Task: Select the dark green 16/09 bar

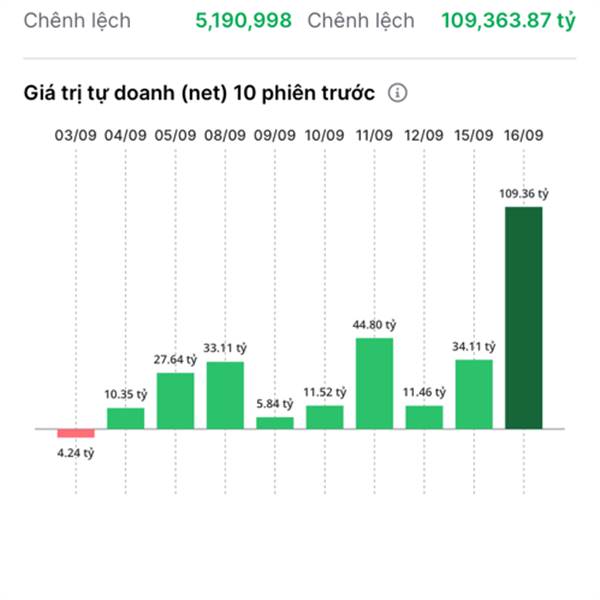Action: coord(523,318)
